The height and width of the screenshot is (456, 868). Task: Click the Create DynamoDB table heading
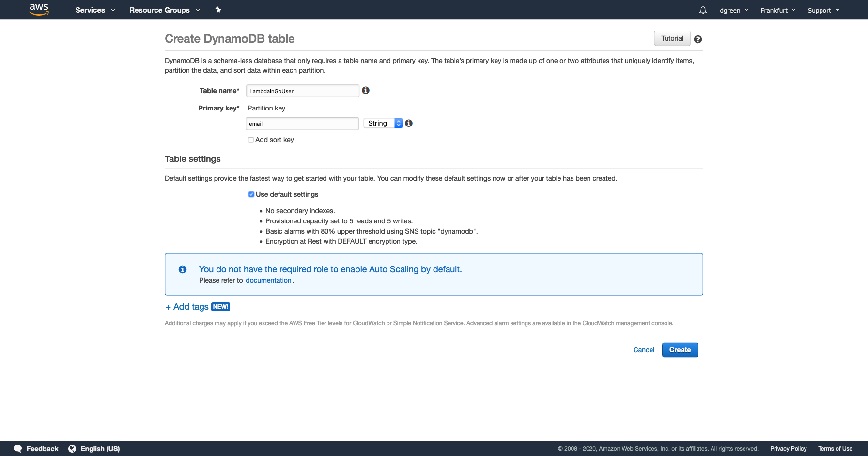[x=230, y=39]
